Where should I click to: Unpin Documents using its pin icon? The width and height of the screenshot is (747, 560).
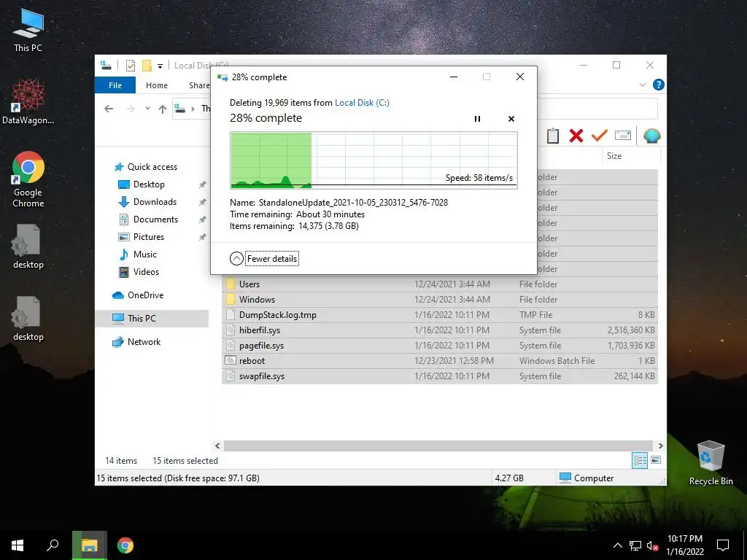coord(203,219)
